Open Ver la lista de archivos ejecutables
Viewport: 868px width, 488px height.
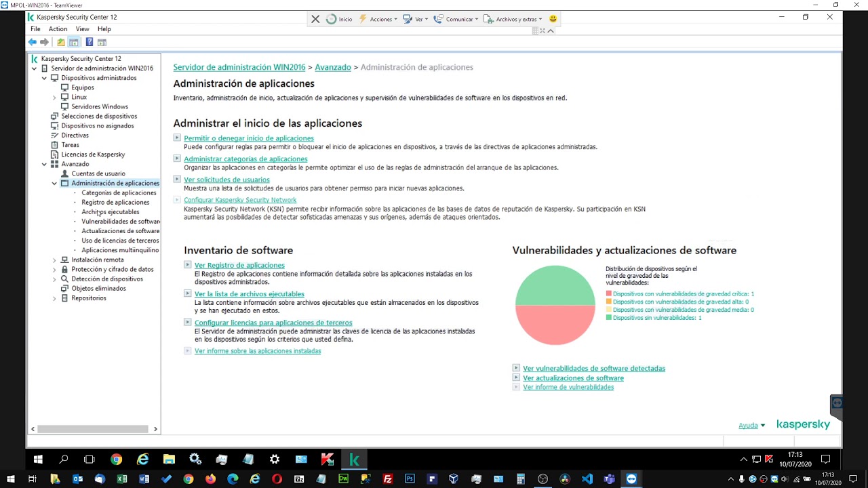click(x=250, y=294)
